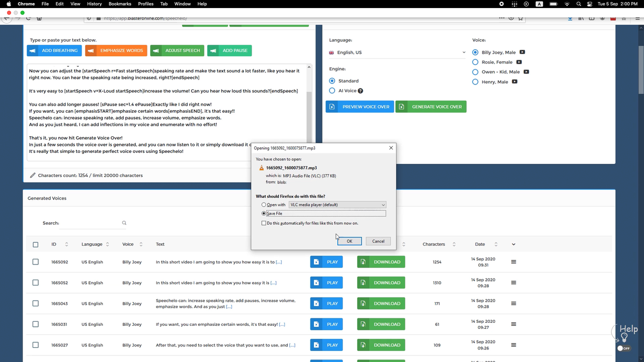
Task: Sort table by ID column arrows
Action: coord(66,244)
